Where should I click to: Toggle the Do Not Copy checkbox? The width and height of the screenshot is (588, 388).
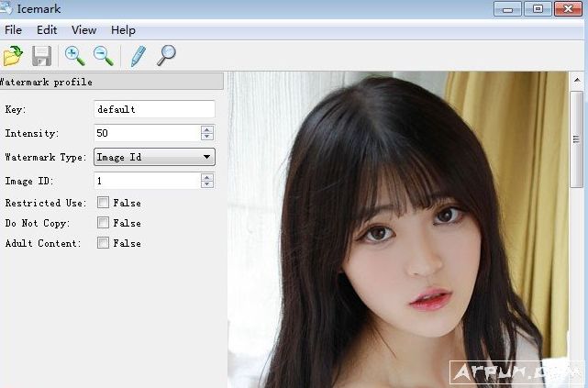[x=104, y=223]
